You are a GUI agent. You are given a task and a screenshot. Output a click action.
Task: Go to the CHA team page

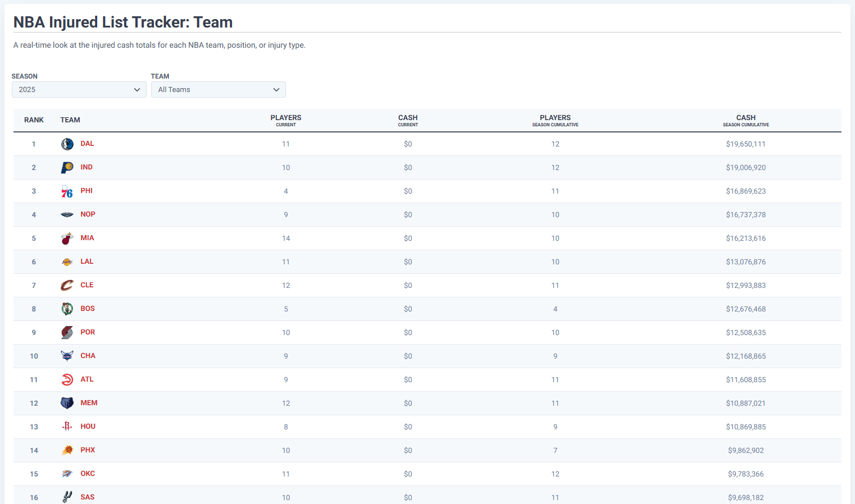point(88,356)
